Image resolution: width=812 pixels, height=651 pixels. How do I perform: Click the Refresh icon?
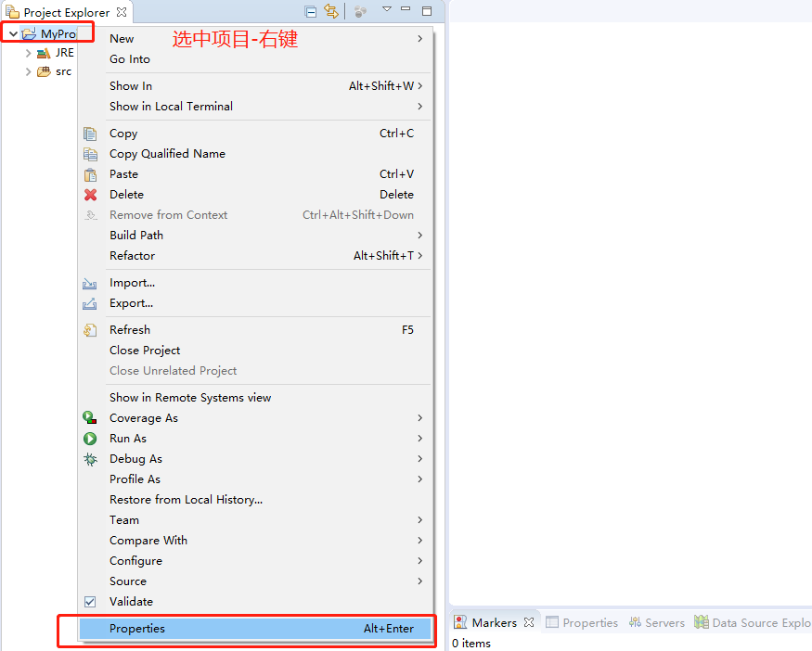point(90,330)
